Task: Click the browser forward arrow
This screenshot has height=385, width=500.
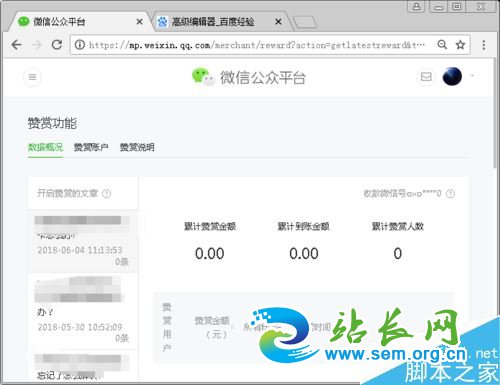Action: (x=37, y=45)
